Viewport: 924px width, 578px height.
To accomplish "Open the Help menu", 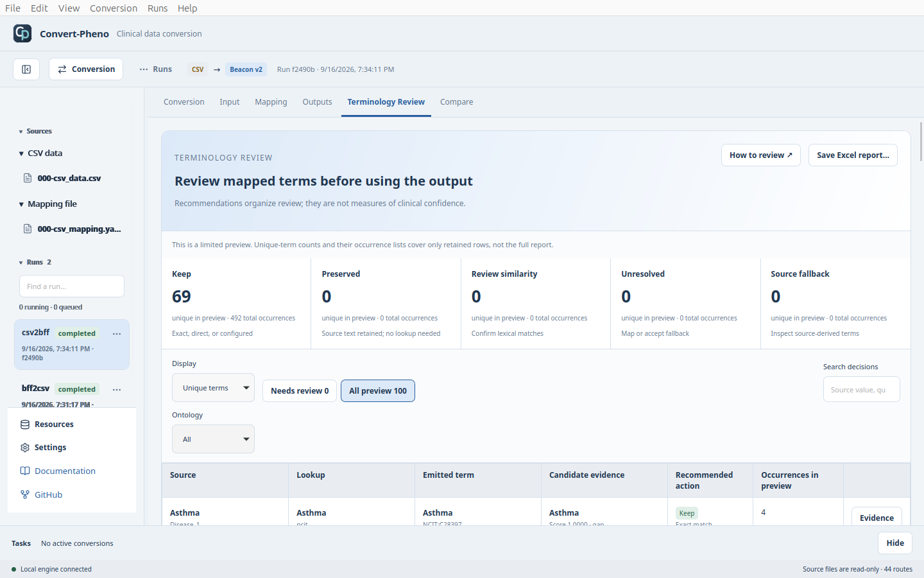I will [187, 8].
